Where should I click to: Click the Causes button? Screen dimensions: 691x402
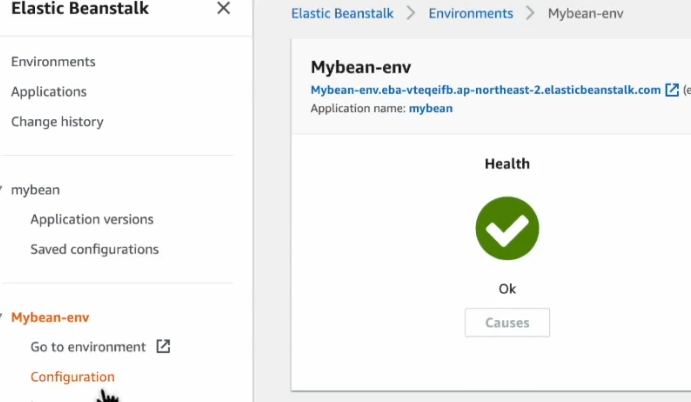pyautogui.click(x=507, y=323)
